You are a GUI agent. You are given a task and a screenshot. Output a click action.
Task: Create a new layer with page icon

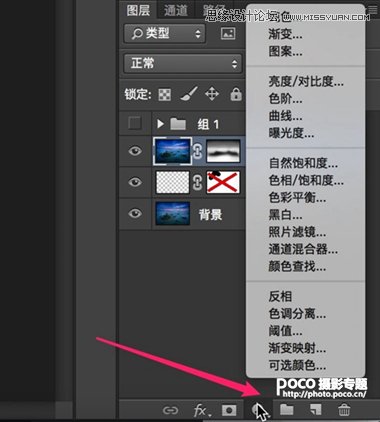pos(315,410)
